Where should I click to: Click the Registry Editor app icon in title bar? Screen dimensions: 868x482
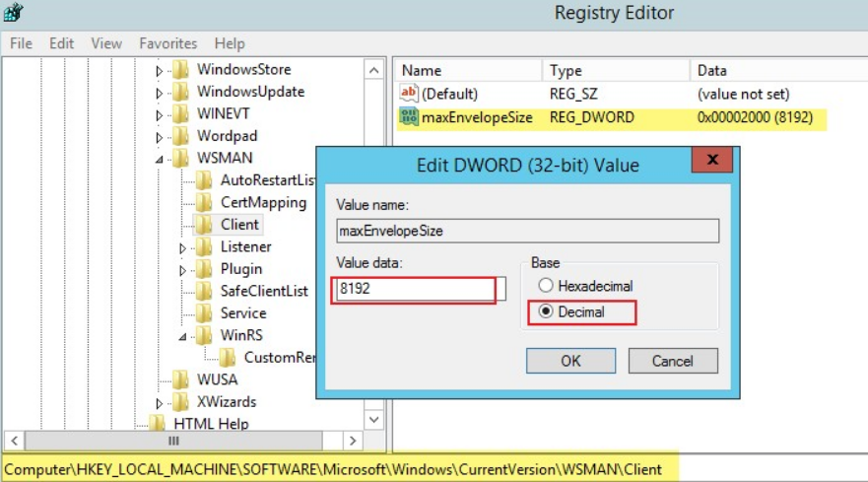(x=13, y=12)
